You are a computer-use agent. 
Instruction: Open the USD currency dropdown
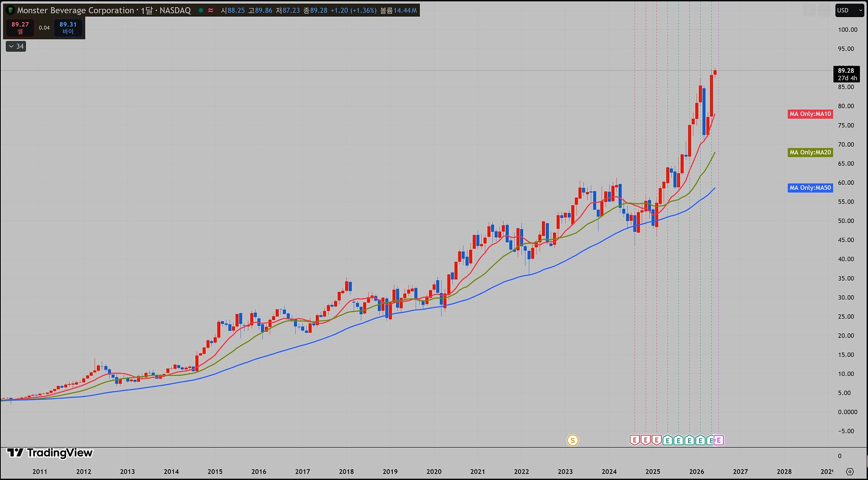(x=849, y=10)
